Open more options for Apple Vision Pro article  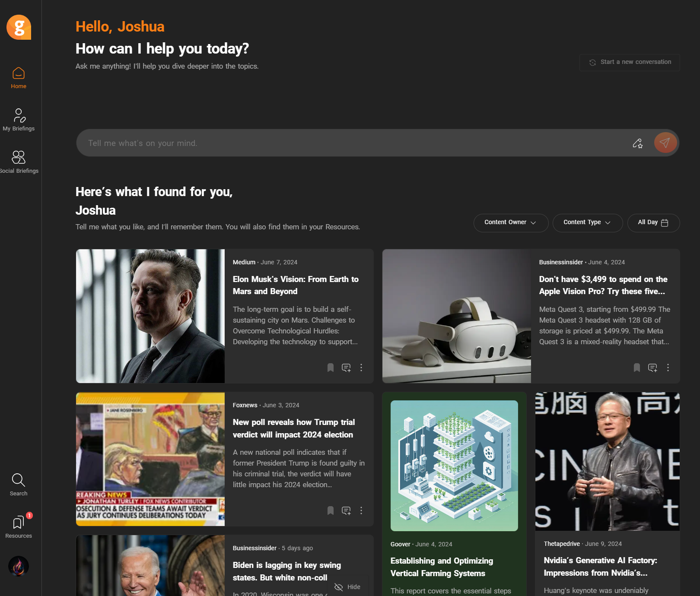[x=668, y=368]
